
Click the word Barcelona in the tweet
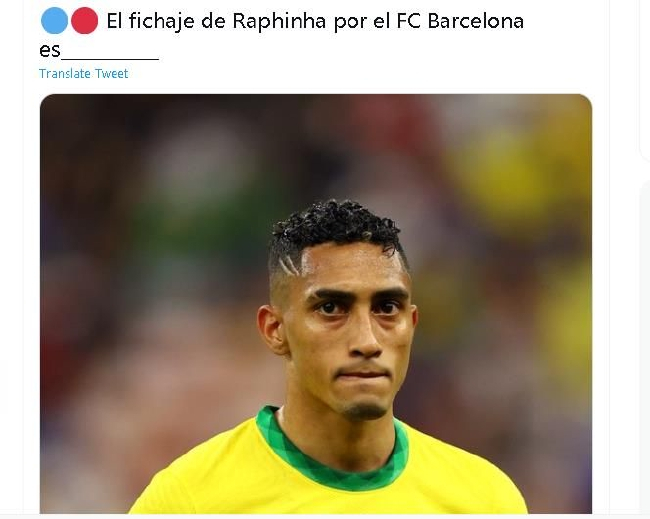point(475,21)
